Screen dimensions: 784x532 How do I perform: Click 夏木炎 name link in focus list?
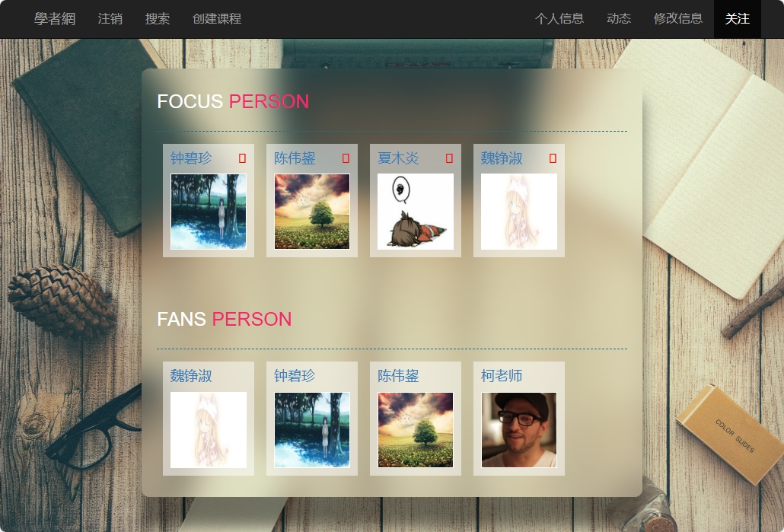click(x=399, y=158)
